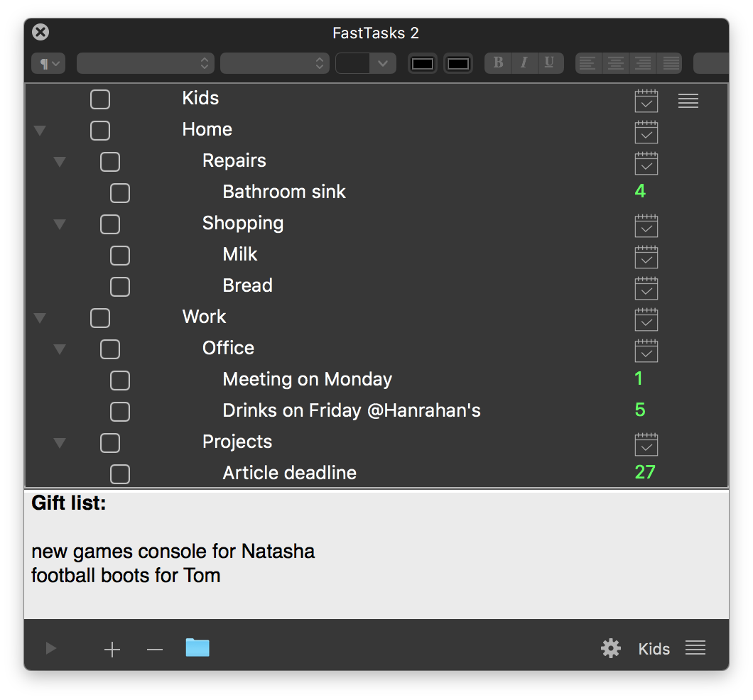This screenshot has height=700, width=753.
Task: Tick the checkbox for Article deadline
Action: click(120, 474)
